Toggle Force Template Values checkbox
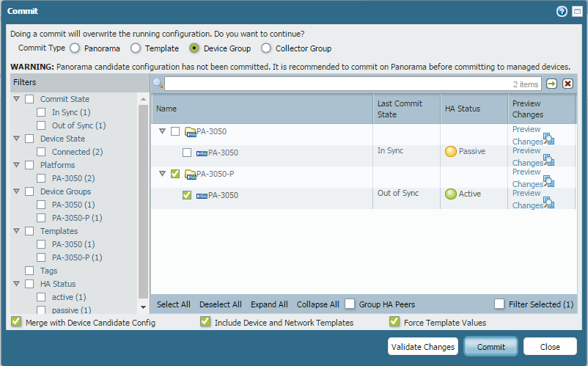The image size is (588, 366). 394,322
